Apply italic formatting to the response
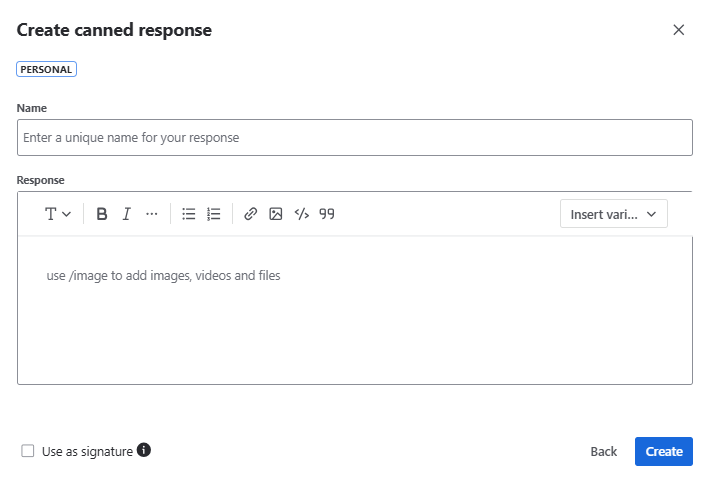The width and height of the screenshot is (712, 486). 127,214
